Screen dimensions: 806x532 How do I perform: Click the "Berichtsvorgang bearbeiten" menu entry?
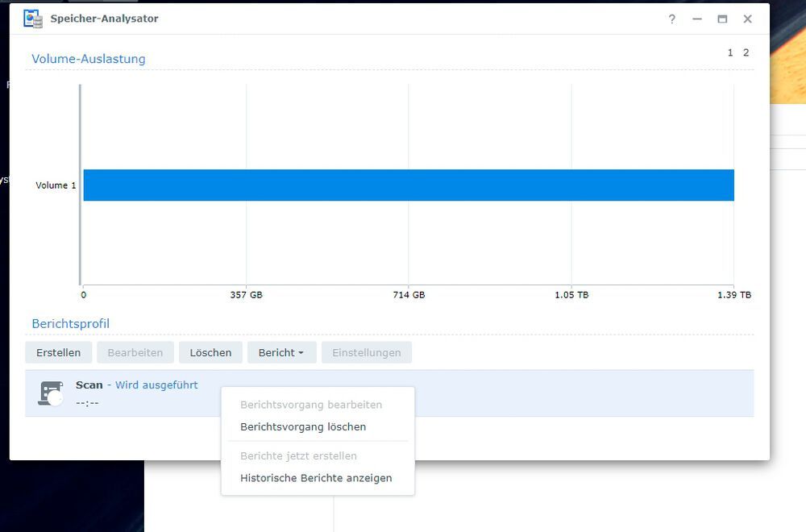[x=310, y=405]
